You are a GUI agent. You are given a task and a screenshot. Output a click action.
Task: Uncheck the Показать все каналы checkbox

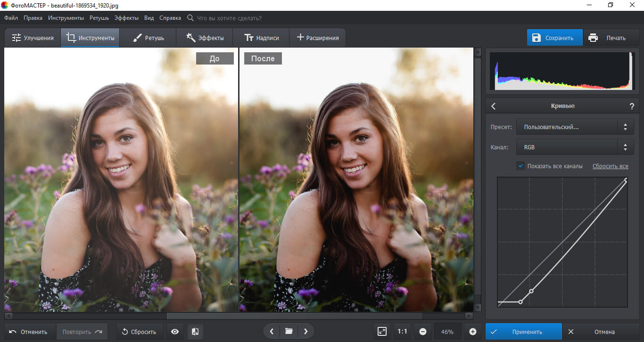pyautogui.click(x=520, y=166)
